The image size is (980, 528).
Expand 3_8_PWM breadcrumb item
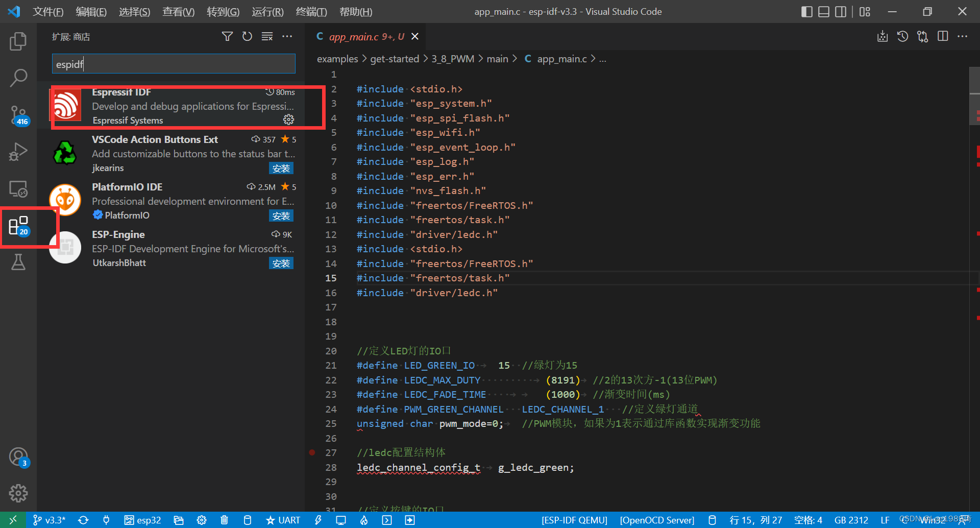coord(452,59)
